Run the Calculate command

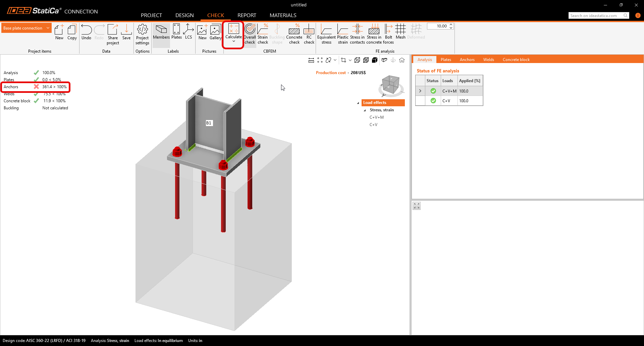tap(233, 31)
